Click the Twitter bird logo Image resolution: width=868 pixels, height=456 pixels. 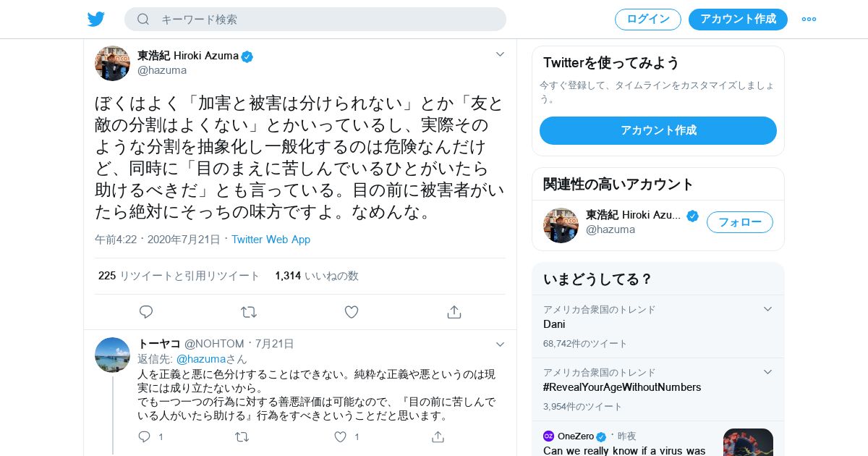[x=96, y=20]
